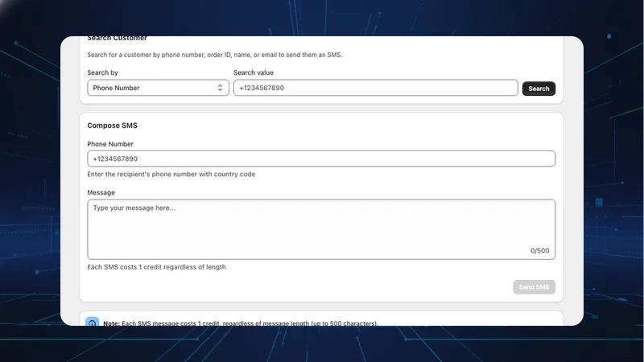Focus the Compose SMS Phone Number field
The width and height of the screenshot is (644, 362).
pyautogui.click(x=321, y=158)
